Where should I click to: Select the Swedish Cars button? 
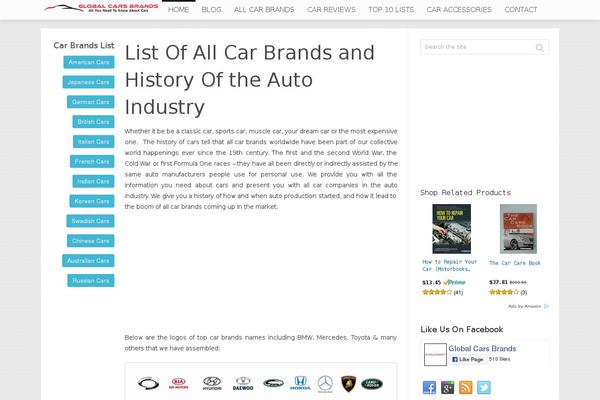coord(90,221)
